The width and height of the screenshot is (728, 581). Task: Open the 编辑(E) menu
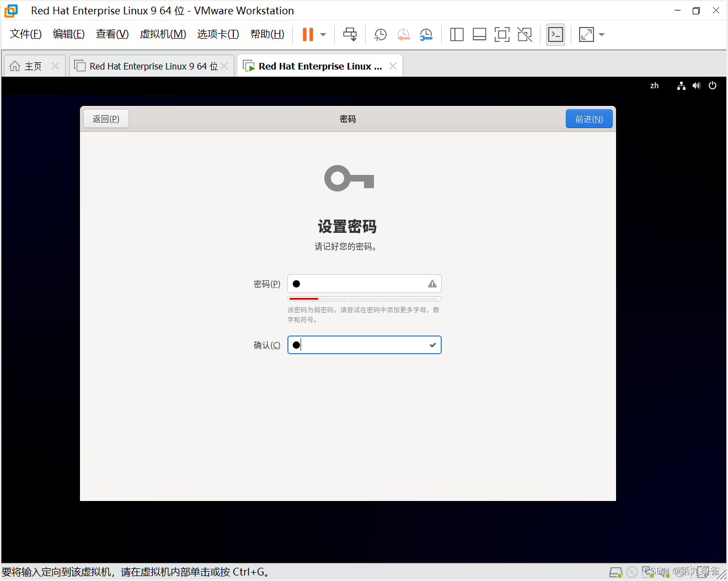pyautogui.click(x=69, y=34)
